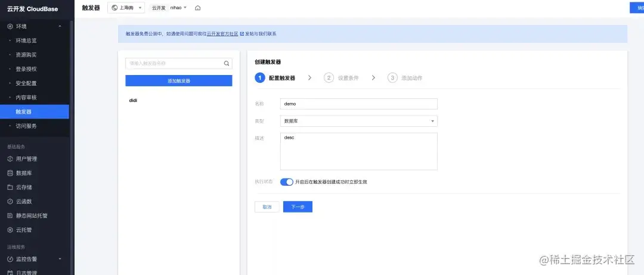Click the 云函数 sidebar icon
The width and height of the screenshot is (644, 275).
click(10, 202)
